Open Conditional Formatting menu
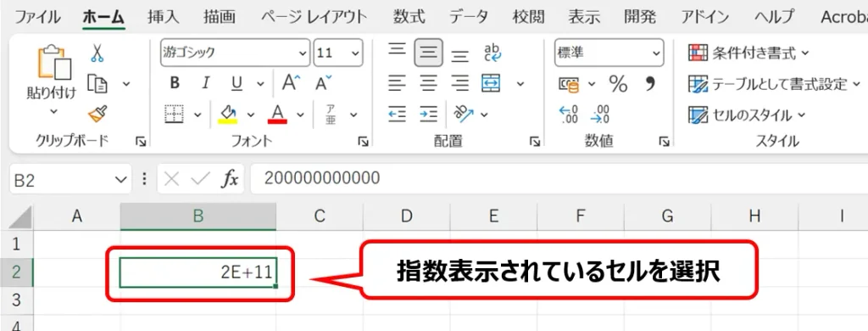 (x=748, y=53)
